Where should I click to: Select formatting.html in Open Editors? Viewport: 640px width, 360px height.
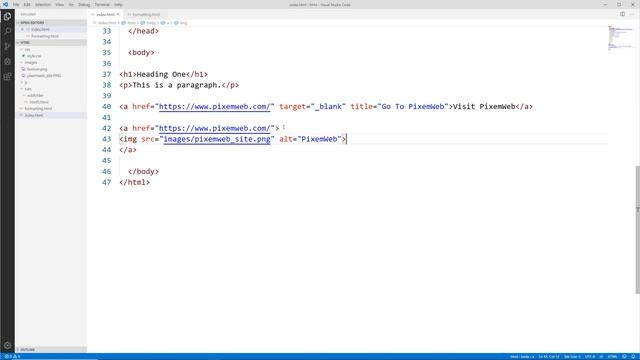[45, 36]
